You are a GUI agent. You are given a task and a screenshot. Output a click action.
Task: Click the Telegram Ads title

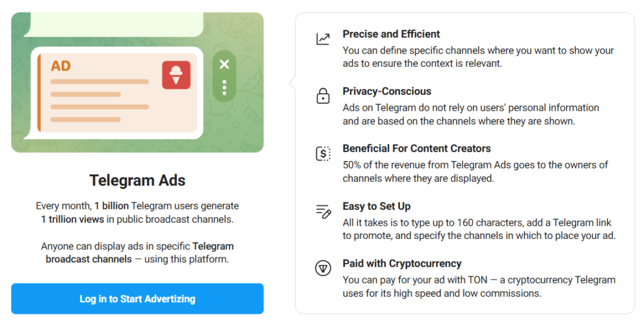[x=137, y=180]
